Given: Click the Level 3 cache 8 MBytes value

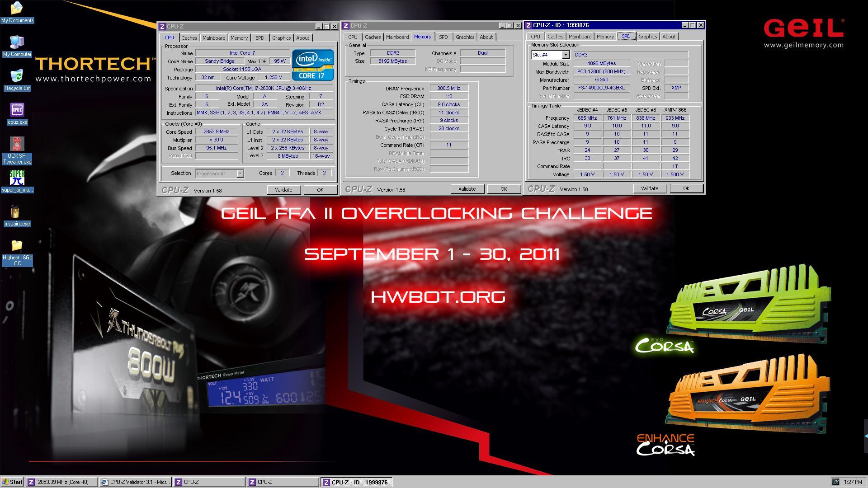Looking at the screenshot, I should [x=288, y=156].
